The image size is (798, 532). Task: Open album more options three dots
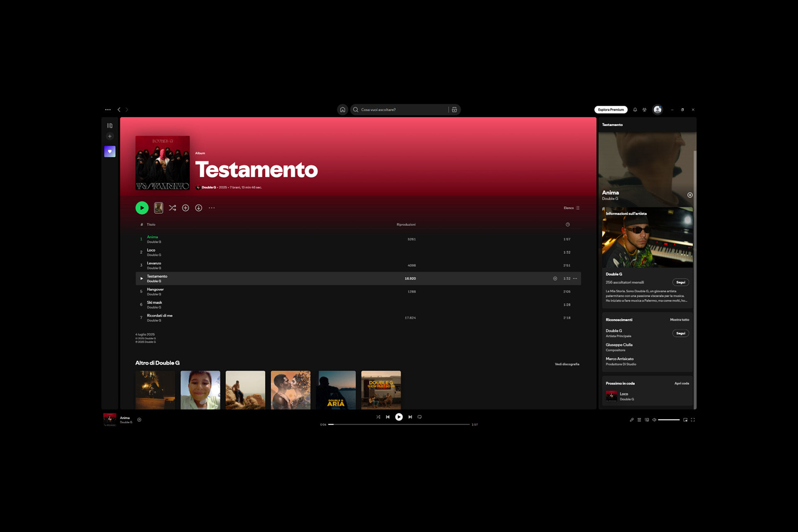(x=212, y=208)
